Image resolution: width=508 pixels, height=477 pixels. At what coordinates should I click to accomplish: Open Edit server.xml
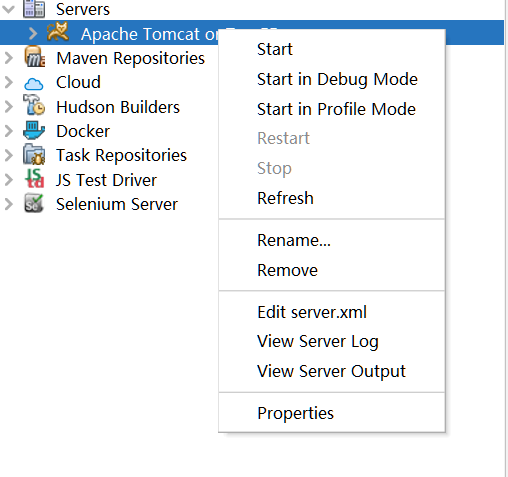point(332,312)
